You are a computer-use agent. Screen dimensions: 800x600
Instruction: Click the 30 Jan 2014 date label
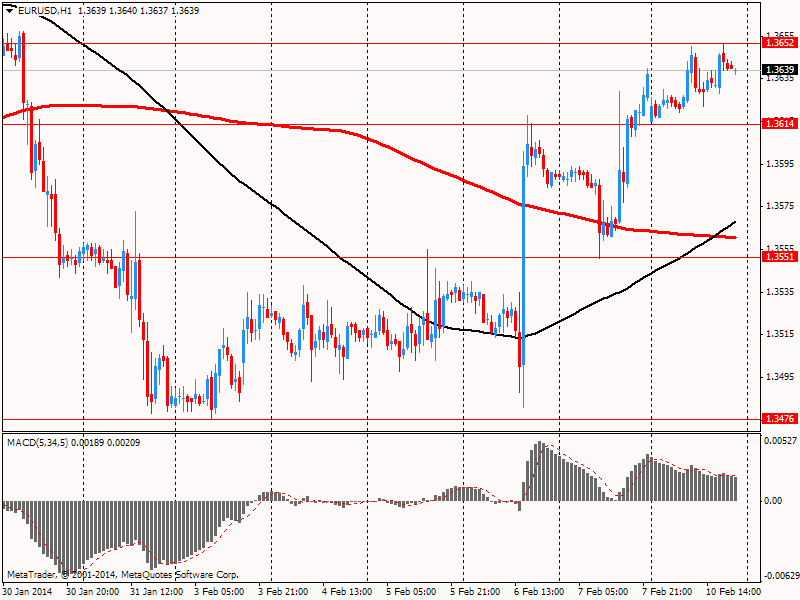pyautogui.click(x=28, y=592)
